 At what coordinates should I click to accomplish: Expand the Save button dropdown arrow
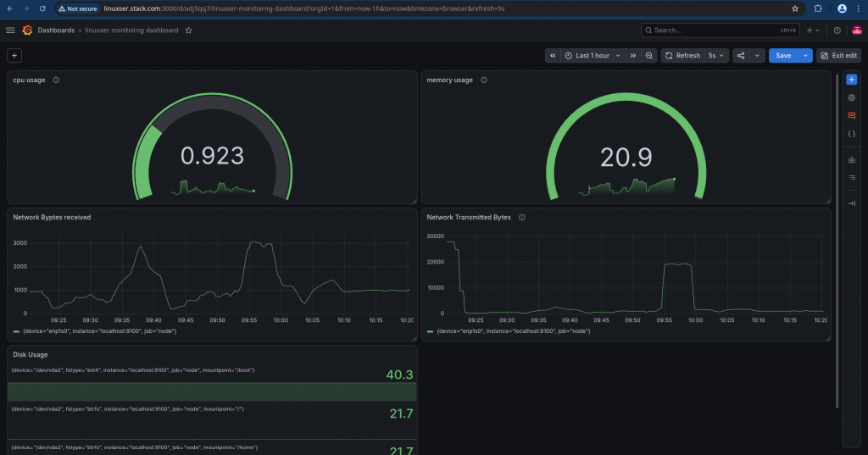pos(805,55)
